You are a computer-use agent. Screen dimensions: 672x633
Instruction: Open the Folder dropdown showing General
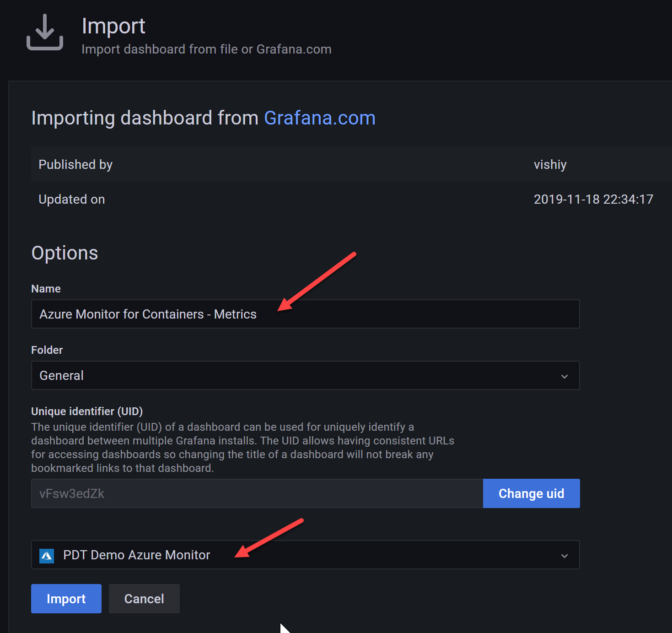pos(305,375)
